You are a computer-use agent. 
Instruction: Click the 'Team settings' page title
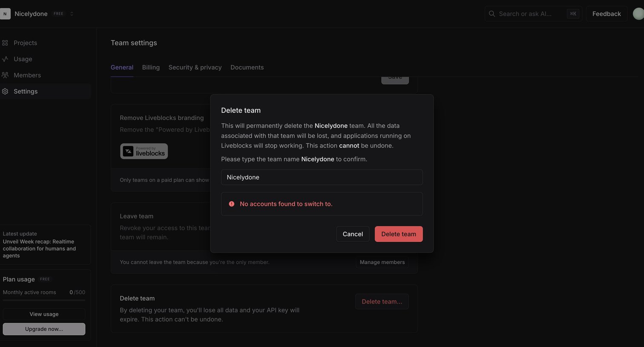coord(134,43)
